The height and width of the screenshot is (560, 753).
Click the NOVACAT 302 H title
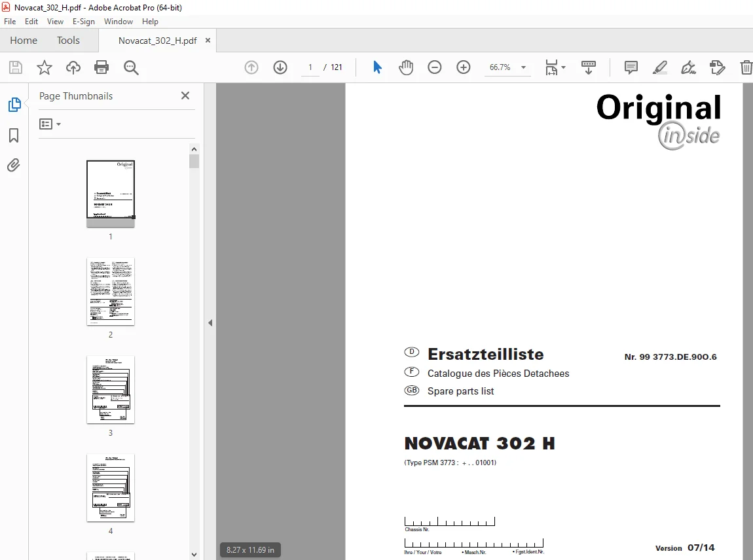pos(479,444)
